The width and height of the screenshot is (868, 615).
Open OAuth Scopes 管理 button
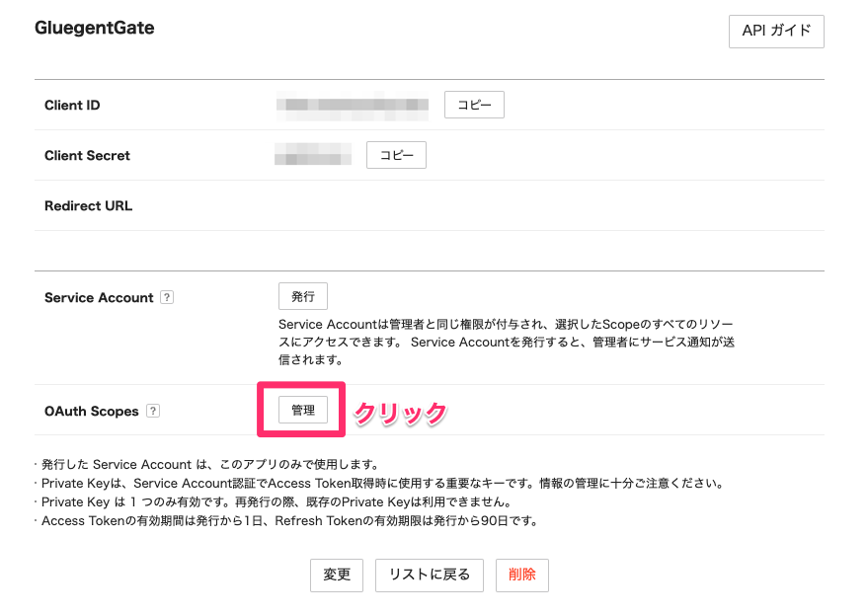pos(303,410)
